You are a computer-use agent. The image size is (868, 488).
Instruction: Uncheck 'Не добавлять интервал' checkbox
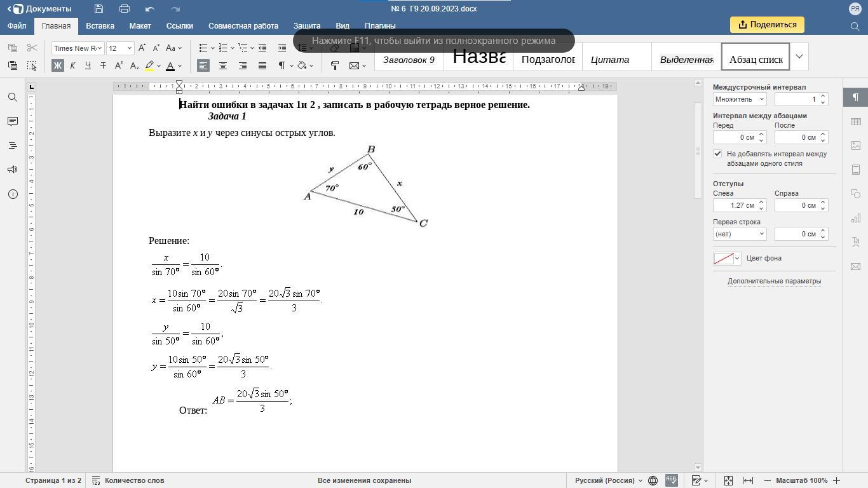[717, 154]
